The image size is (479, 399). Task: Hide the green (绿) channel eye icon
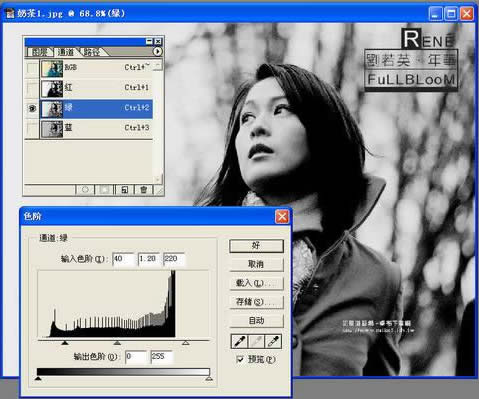(32, 108)
